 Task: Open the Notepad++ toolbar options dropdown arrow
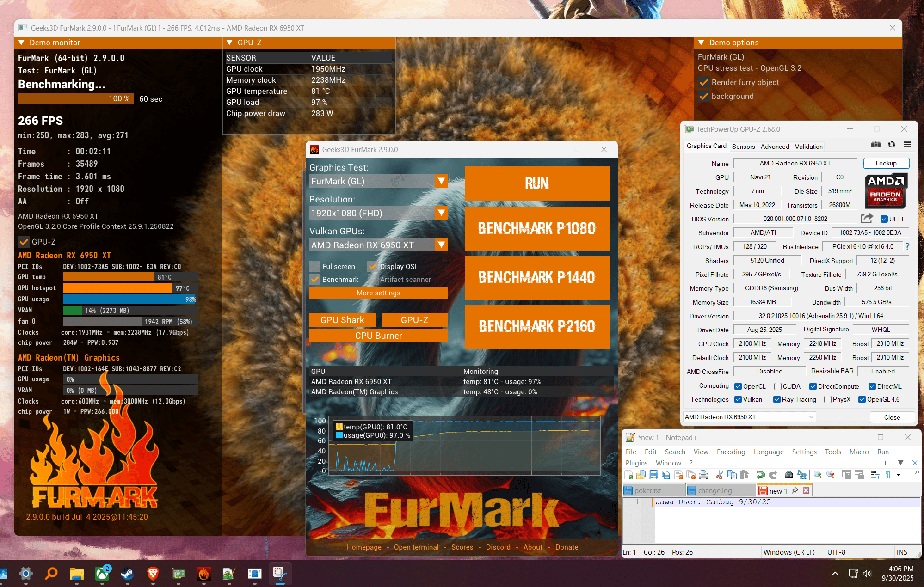click(x=899, y=475)
